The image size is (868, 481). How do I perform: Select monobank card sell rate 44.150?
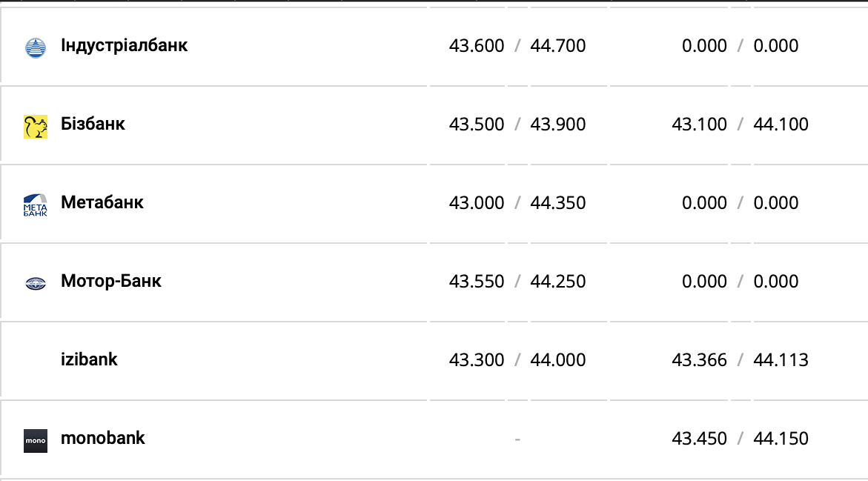[x=781, y=439]
